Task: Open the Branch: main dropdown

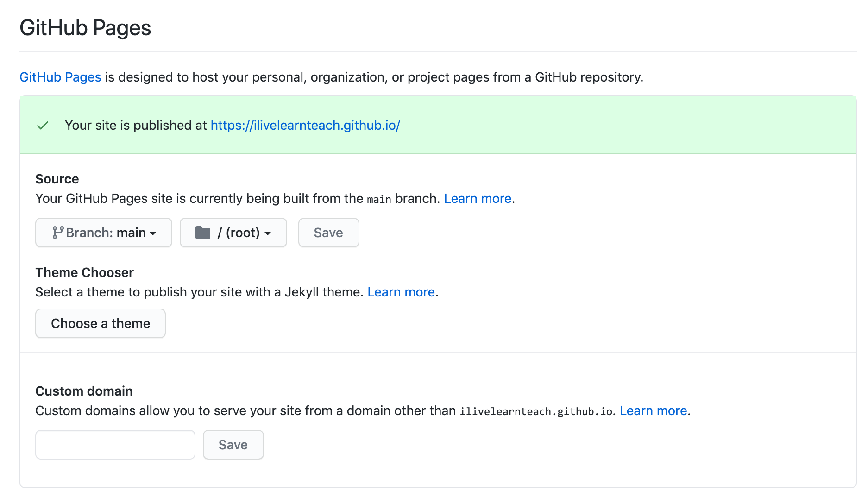Action: (x=104, y=233)
